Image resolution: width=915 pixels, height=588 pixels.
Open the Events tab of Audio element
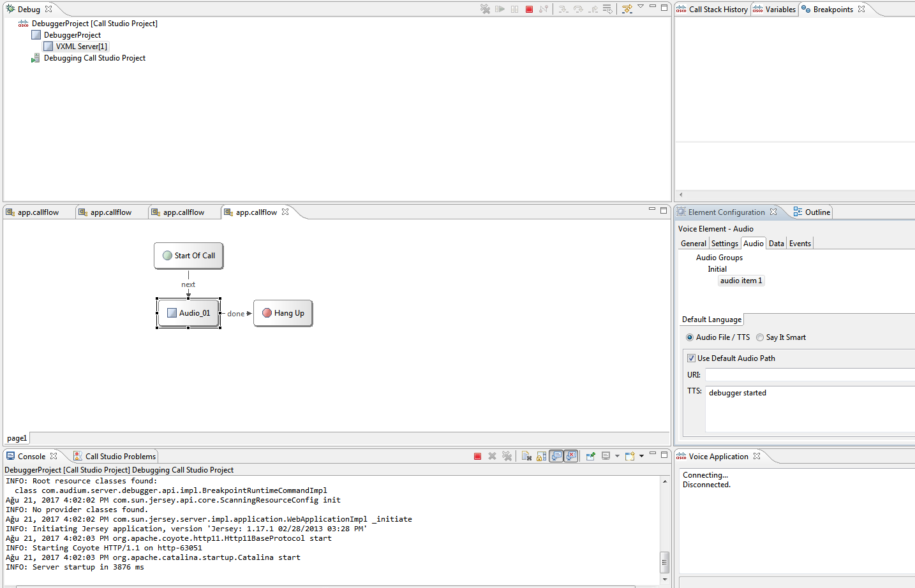click(x=800, y=244)
